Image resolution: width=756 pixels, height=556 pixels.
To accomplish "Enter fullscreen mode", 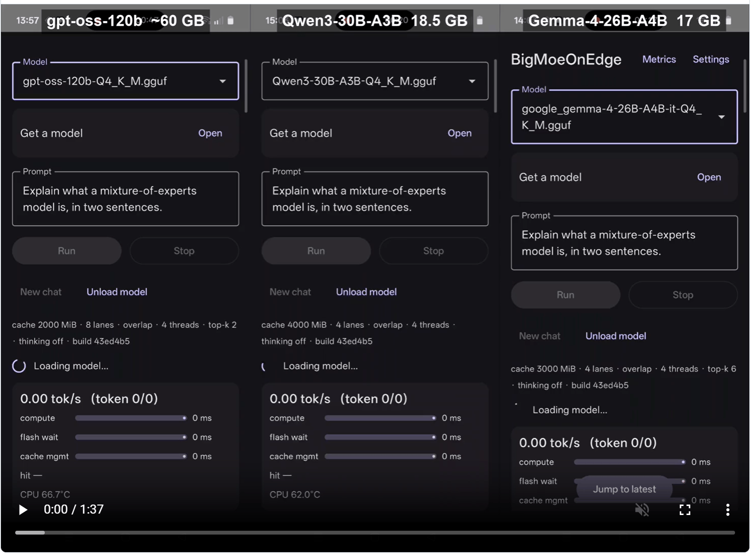I will point(685,510).
